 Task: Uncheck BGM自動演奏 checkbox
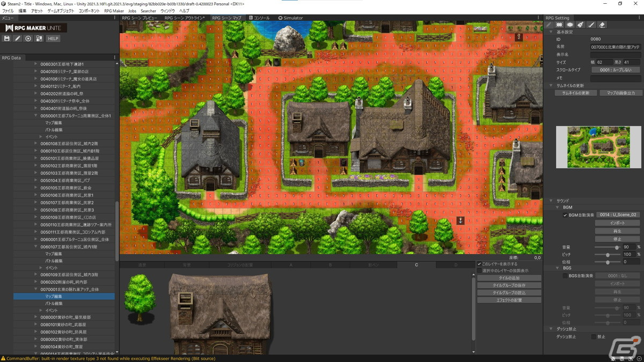click(x=565, y=215)
